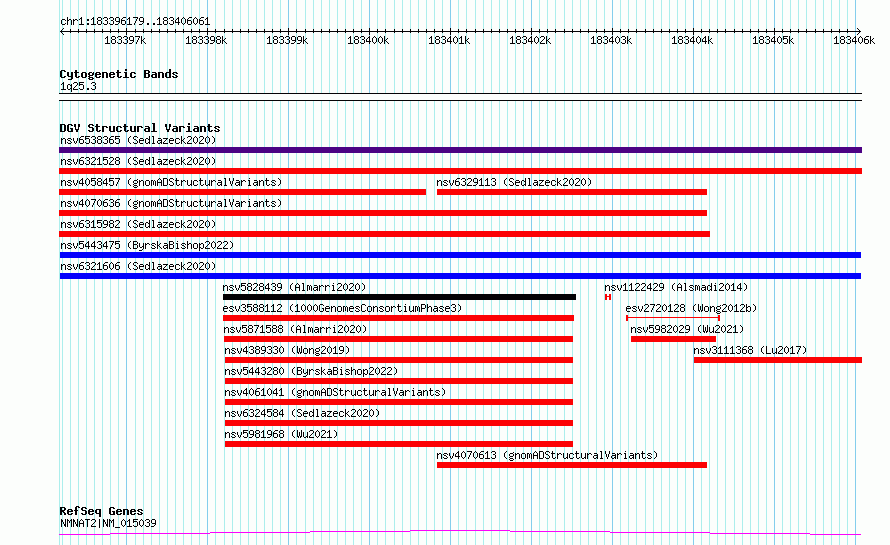Screen dimensions: 890x545
Task: Select the red bar under nsv5871588
Action: 398,339
